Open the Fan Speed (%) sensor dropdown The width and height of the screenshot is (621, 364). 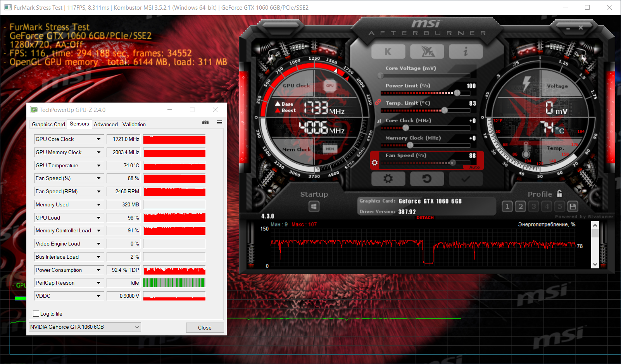pyautogui.click(x=98, y=178)
